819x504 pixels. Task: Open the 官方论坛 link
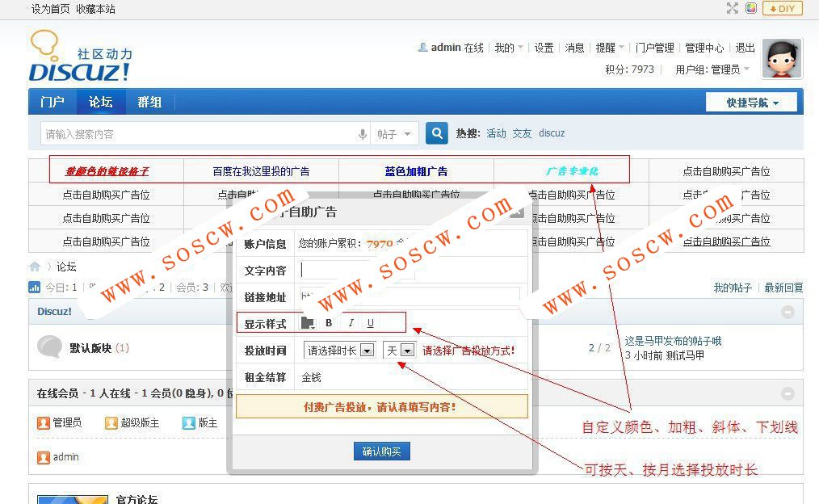(136, 499)
